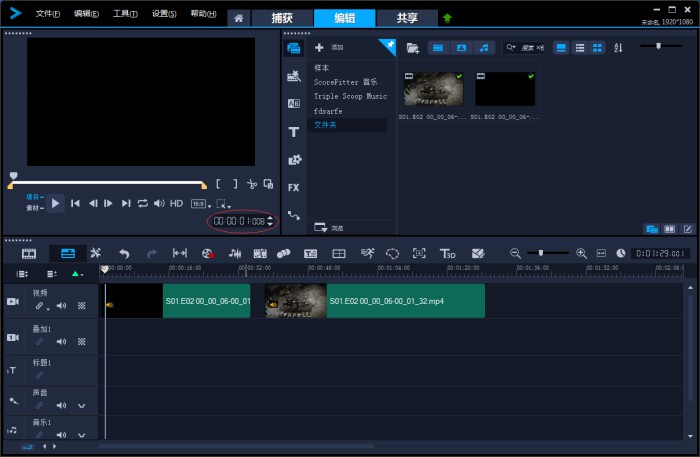700x457 pixels.
Task: Switch to the 共享 tab
Action: tap(406, 18)
